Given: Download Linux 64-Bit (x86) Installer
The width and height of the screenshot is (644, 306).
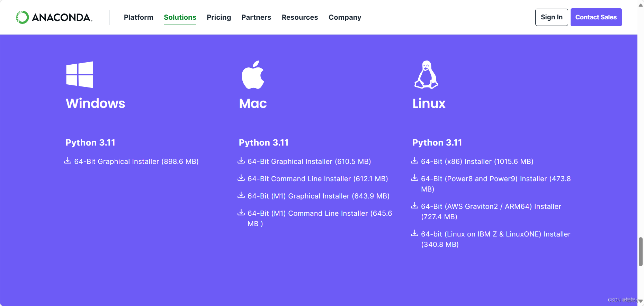Looking at the screenshot, I should [x=477, y=161].
